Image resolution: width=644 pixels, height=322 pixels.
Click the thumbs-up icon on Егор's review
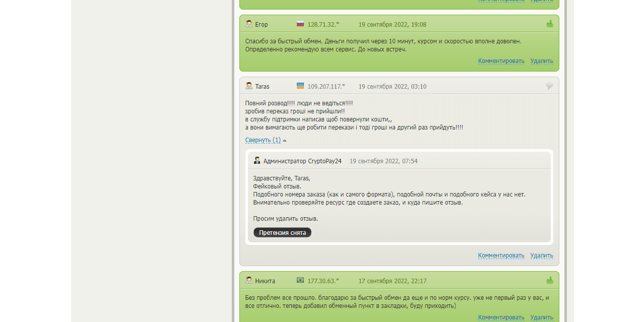coord(549,24)
